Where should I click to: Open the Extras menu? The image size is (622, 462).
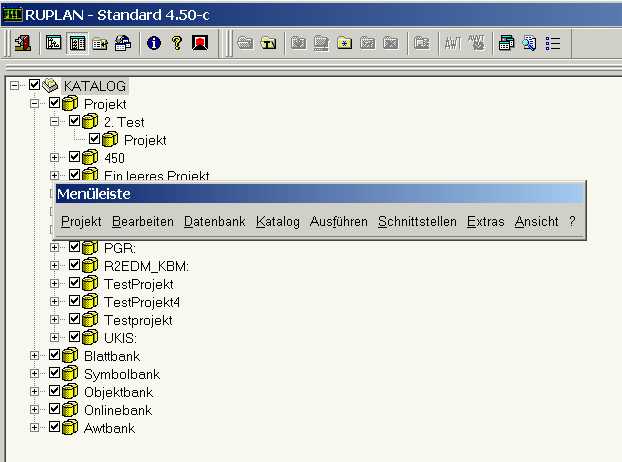tap(486, 221)
